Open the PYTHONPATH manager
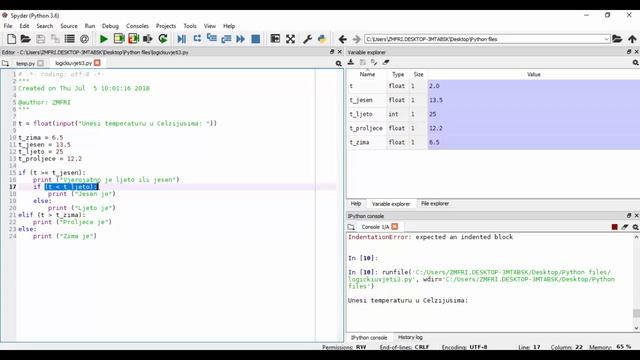Screen dimensions: 640x360 tap(322, 39)
